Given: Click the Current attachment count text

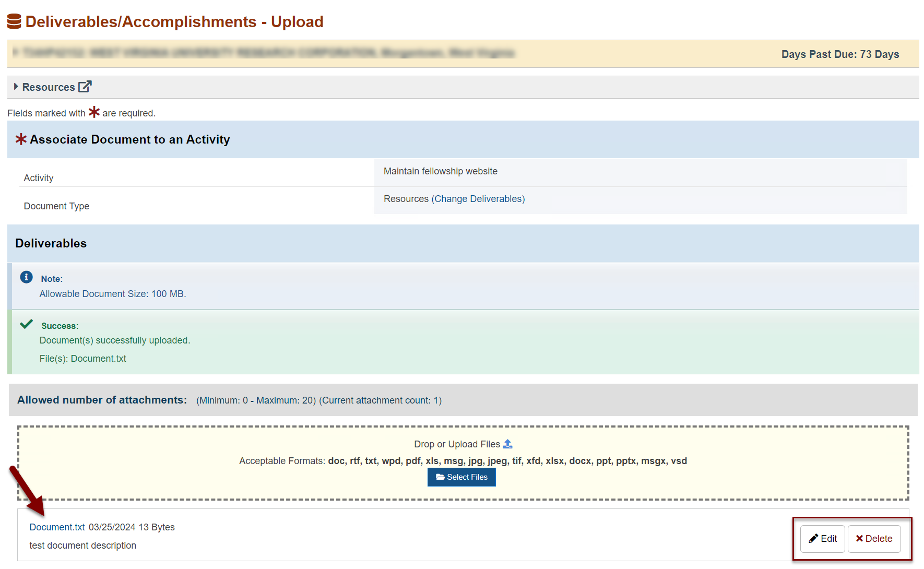Looking at the screenshot, I should 381,400.
